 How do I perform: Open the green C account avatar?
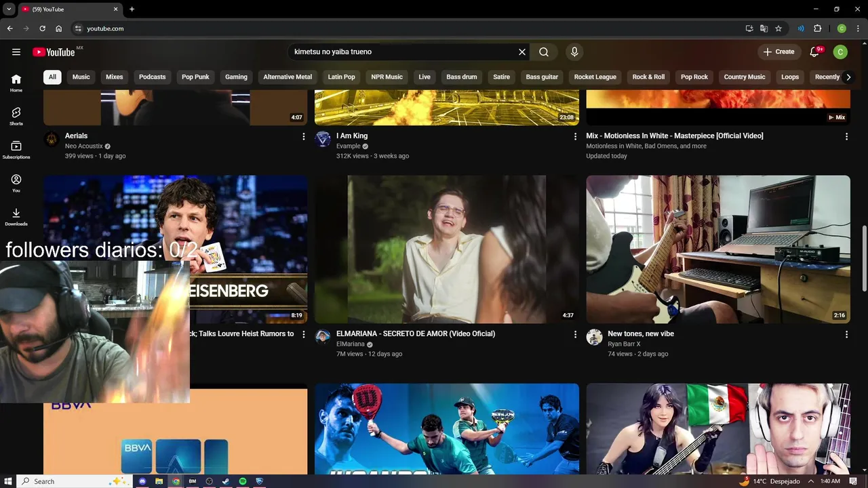[x=840, y=52]
